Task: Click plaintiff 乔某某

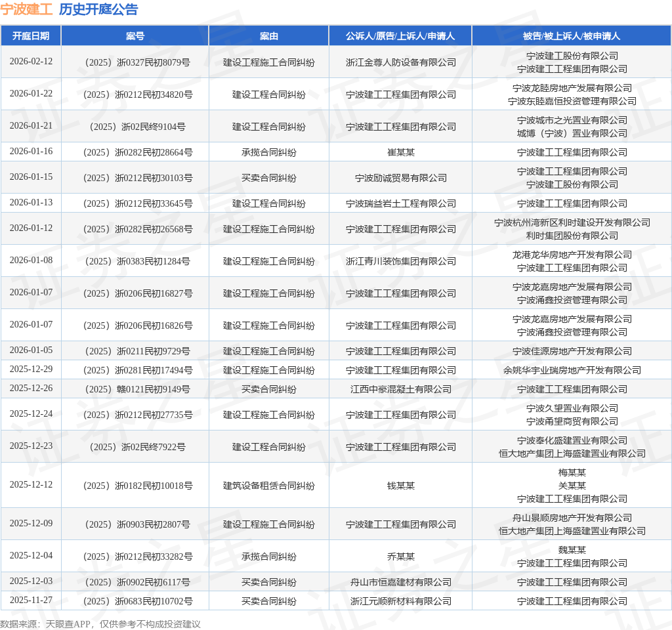Action: click(401, 556)
